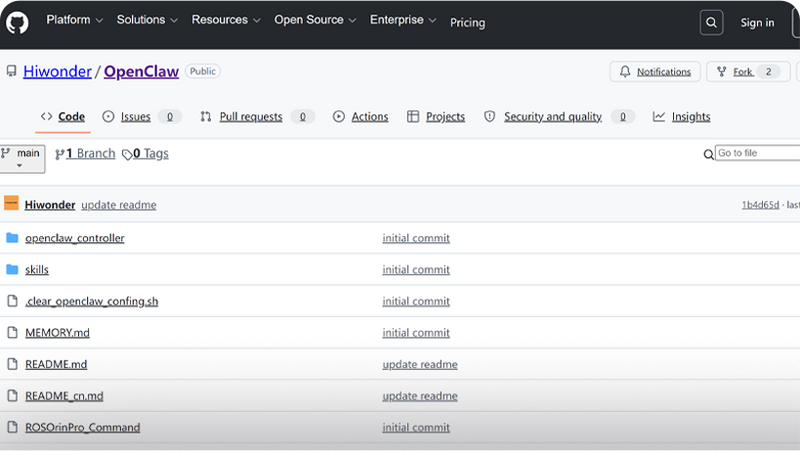Click the file icon for .clear_openclaw_confing.sh

coord(12,301)
